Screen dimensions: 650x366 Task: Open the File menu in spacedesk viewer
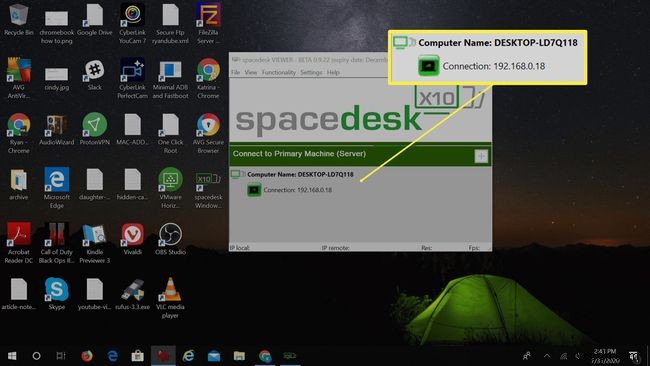(235, 72)
